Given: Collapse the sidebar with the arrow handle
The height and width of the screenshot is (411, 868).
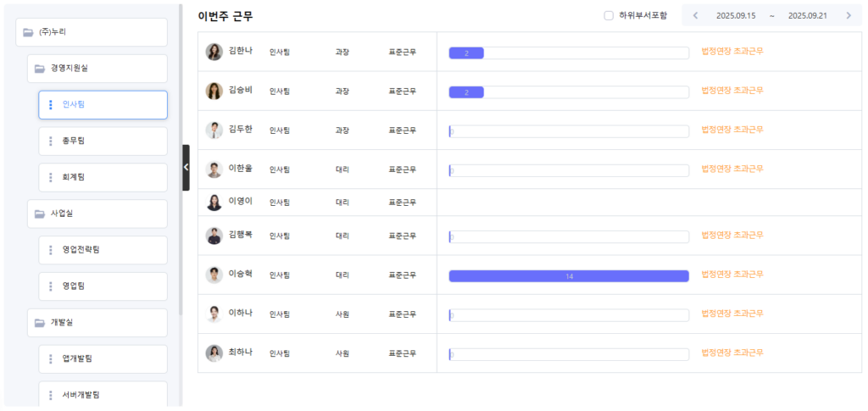Looking at the screenshot, I should [186, 167].
